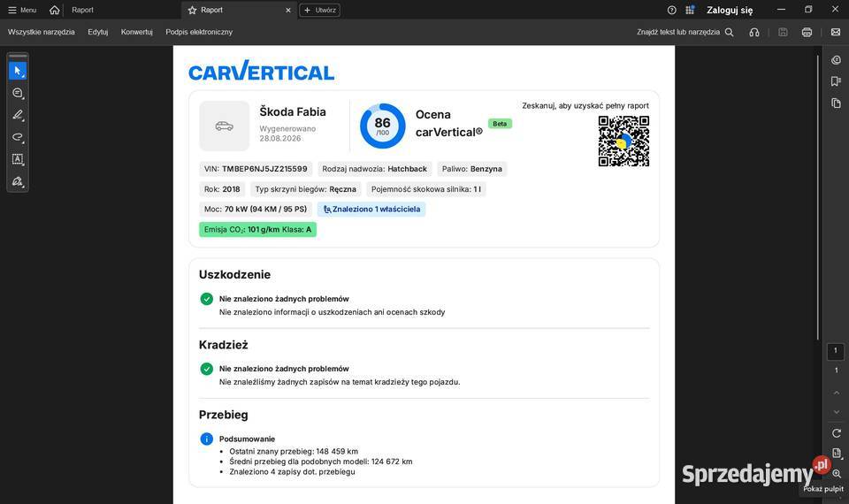The width and height of the screenshot is (849, 504).
Task: Choose the selection arrow tool
Action: (x=18, y=71)
